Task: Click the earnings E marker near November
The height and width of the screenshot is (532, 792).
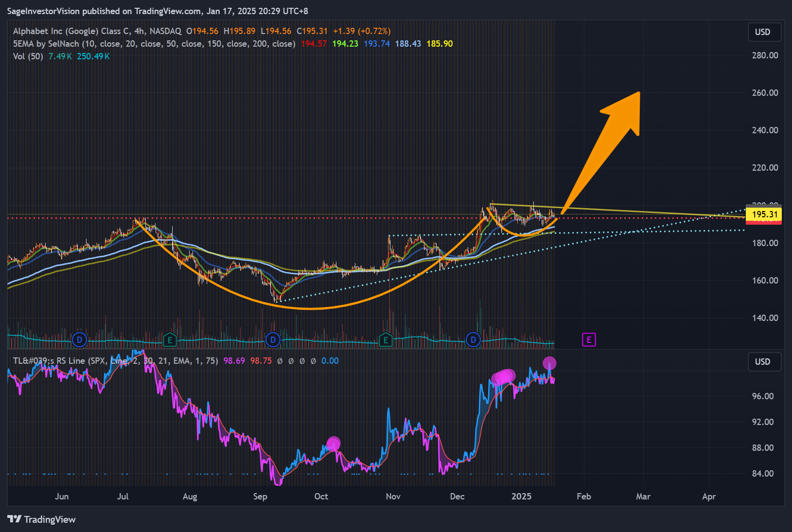Action: click(386, 339)
